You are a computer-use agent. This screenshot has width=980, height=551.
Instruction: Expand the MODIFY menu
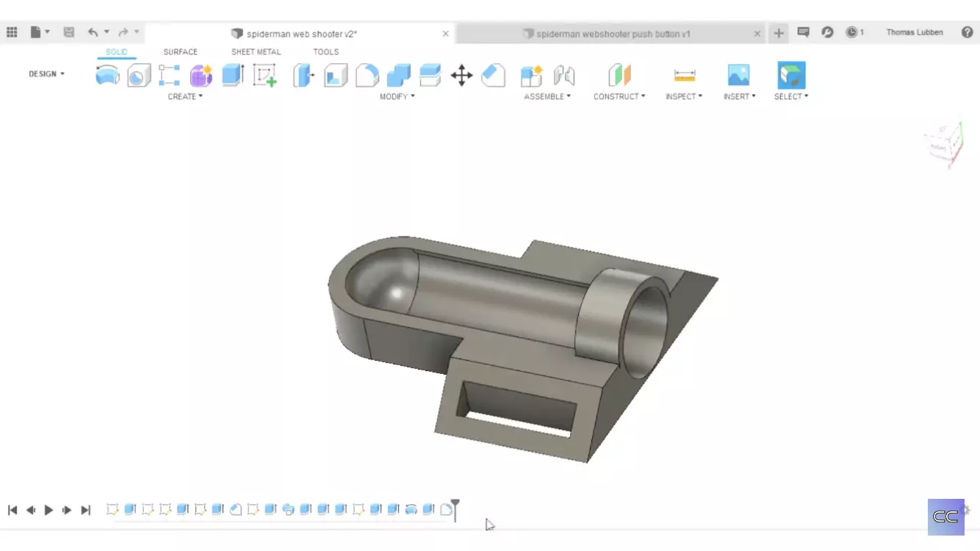pyautogui.click(x=397, y=96)
